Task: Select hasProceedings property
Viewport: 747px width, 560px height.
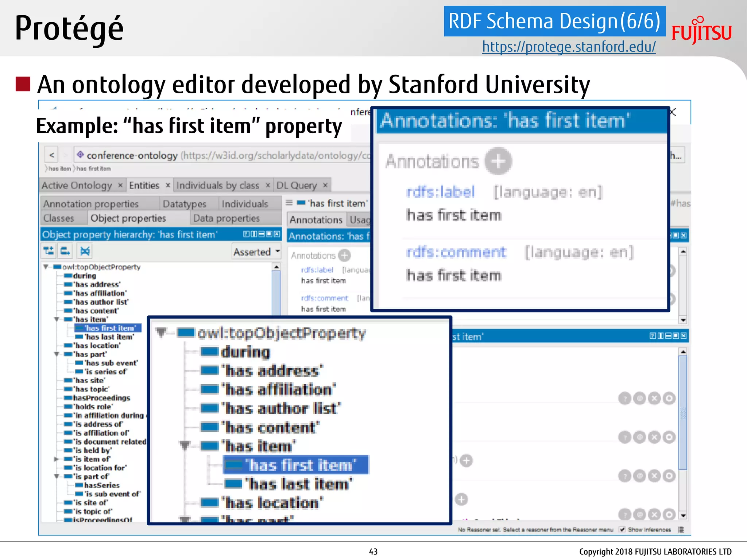Action: tap(101, 398)
